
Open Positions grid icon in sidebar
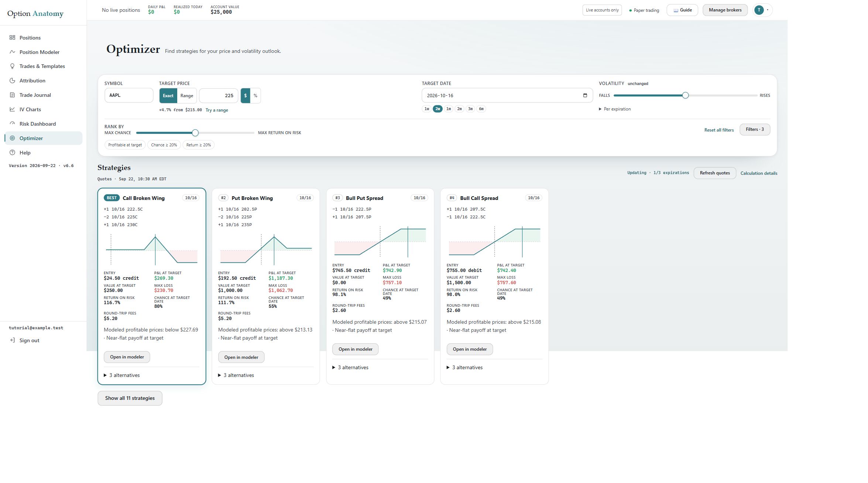coord(12,38)
